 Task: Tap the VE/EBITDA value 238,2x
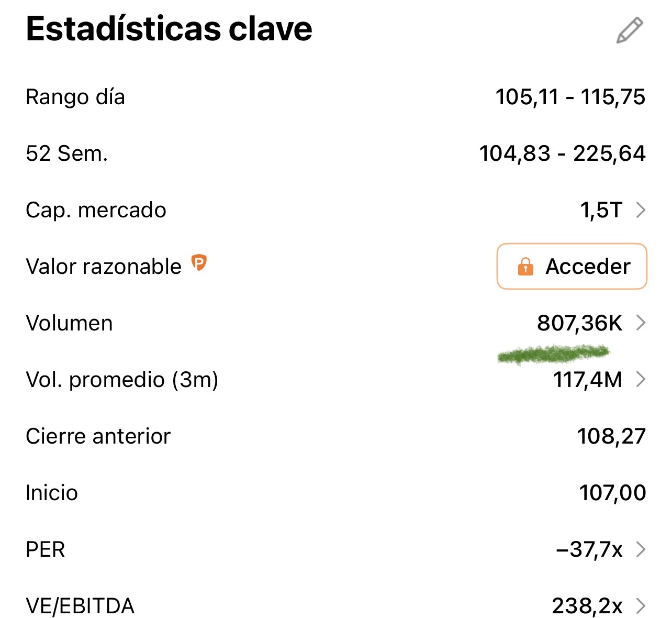587,606
